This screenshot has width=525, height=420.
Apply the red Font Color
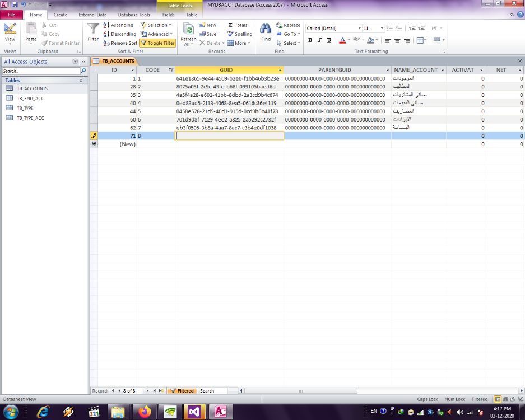pos(342,40)
